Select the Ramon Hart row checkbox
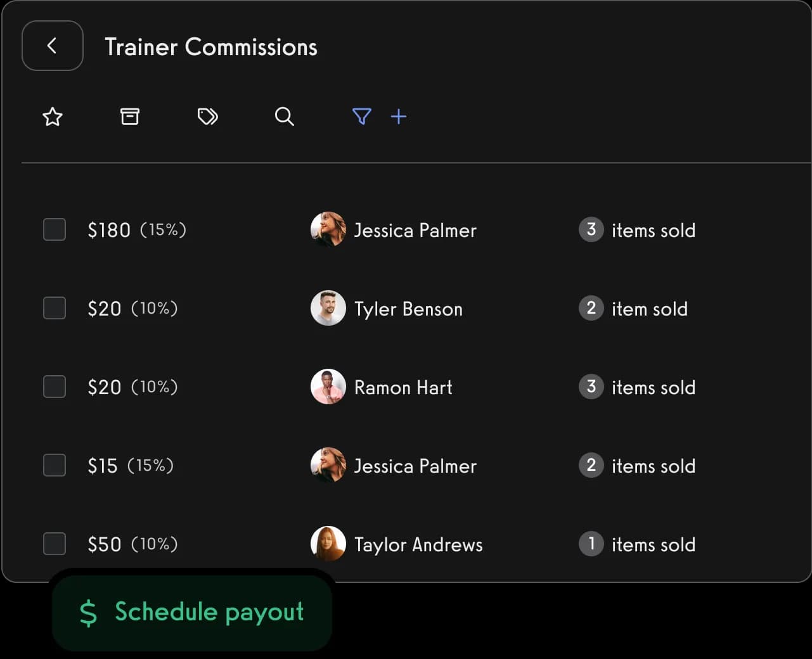812x659 pixels. 55,387
